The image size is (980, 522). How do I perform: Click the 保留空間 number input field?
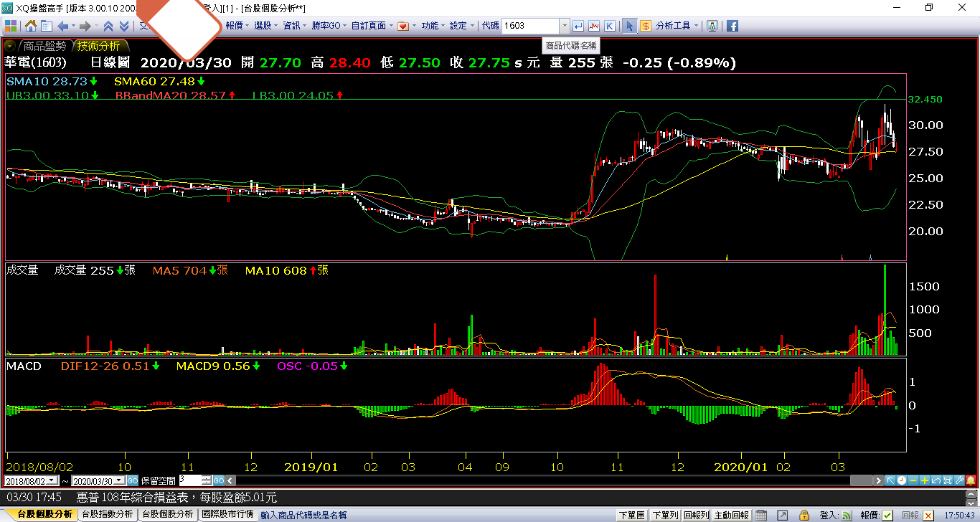click(x=190, y=480)
